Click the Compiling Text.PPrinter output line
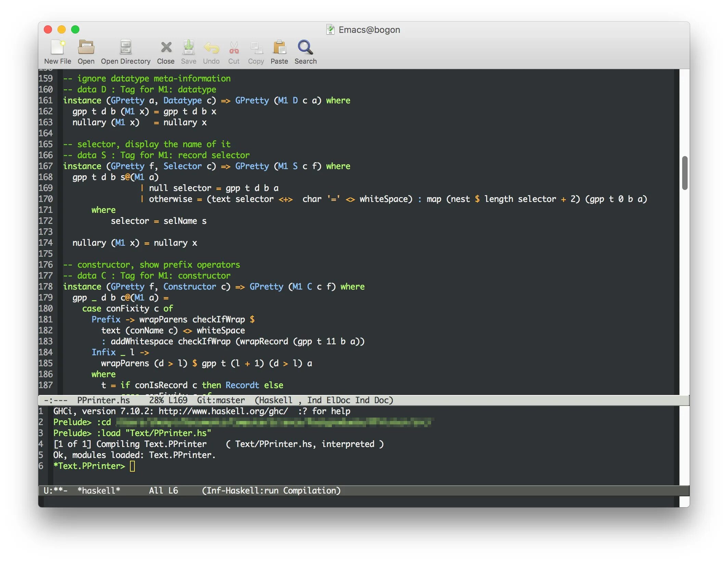 pyautogui.click(x=218, y=444)
